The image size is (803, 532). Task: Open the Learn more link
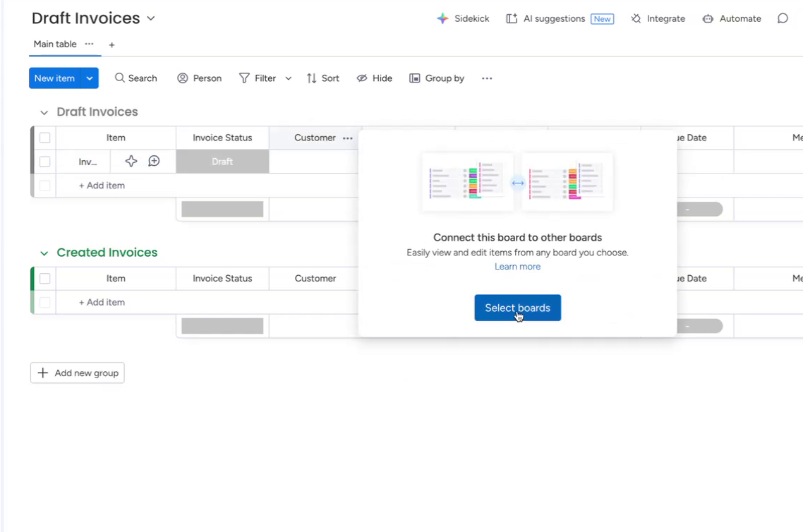click(517, 266)
